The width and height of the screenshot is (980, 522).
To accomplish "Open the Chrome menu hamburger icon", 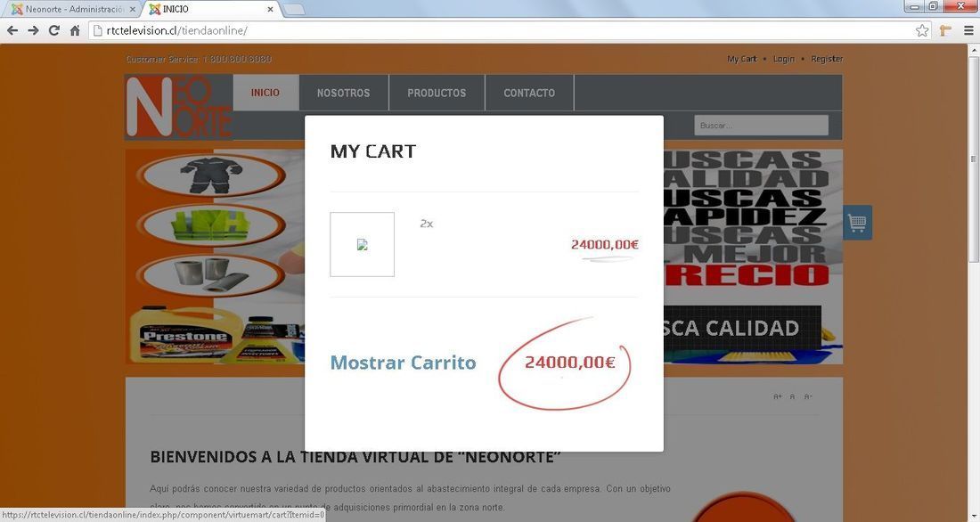I will pyautogui.click(x=968, y=30).
